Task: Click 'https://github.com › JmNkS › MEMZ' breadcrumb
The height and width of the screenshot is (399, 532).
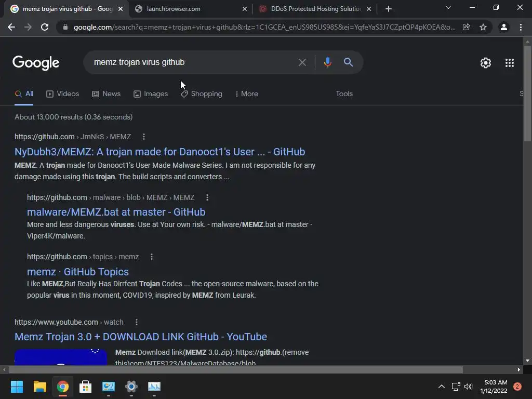Action: click(x=73, y=137)
